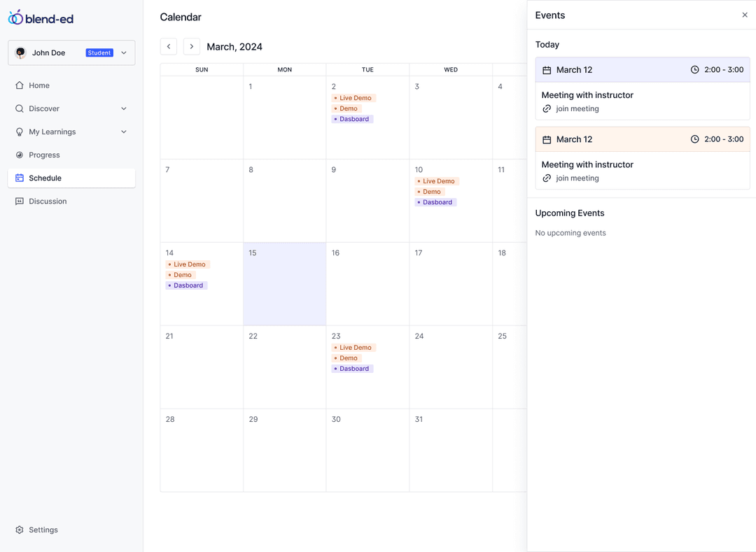Open the Demo event on the 2nd

coord(346,108)
